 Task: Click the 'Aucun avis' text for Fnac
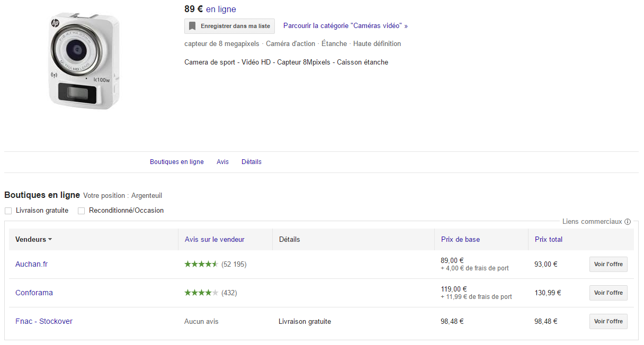point(201,321)
